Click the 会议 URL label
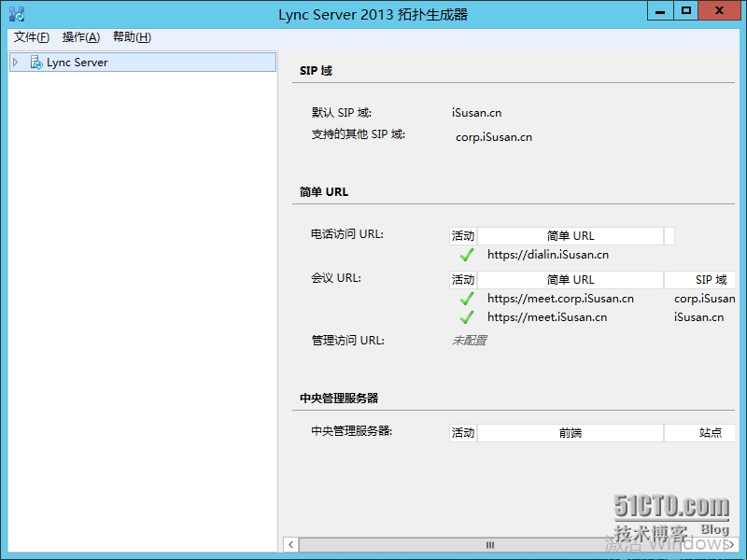Image resolution: width=747 pixels, height=560 pixels. (336, 277)
